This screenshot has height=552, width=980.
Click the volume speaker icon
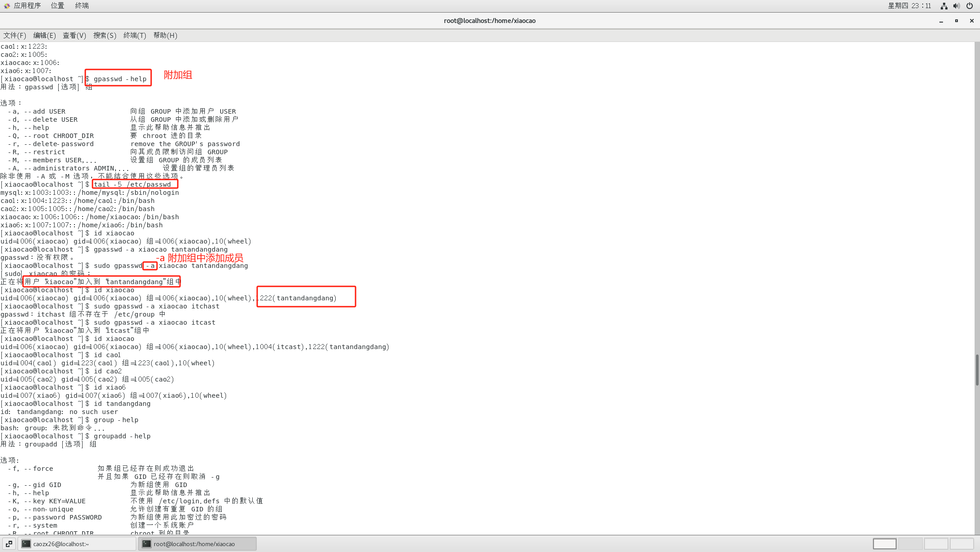coord(957,6)
